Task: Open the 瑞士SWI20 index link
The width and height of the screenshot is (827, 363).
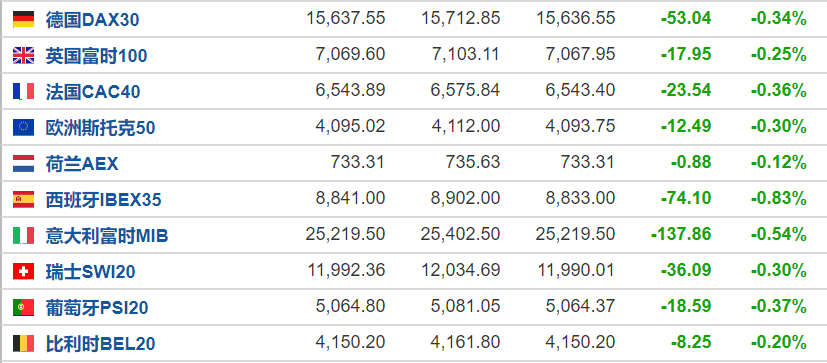Action: 90,272
